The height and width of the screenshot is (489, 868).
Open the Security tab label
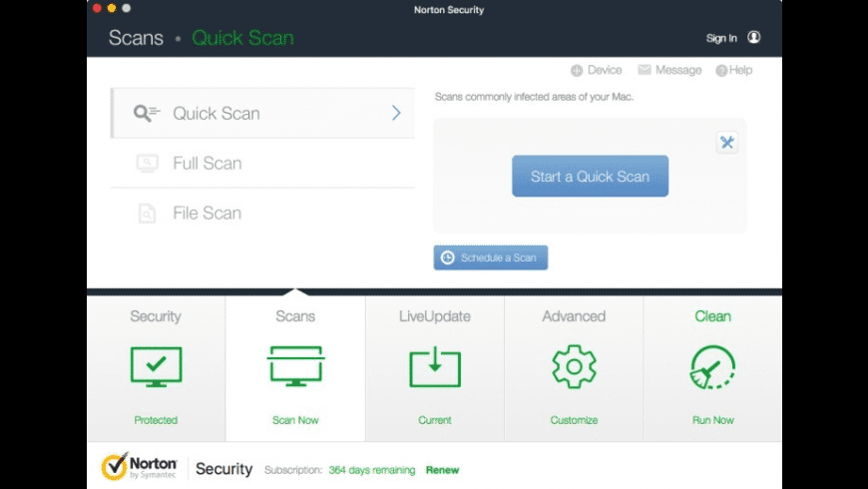156,316
